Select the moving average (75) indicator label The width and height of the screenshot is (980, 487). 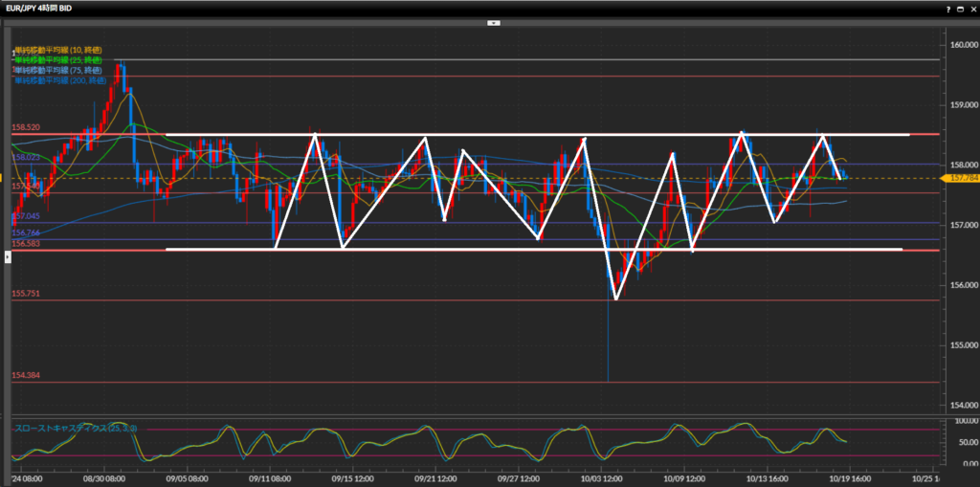pos(58,71)
